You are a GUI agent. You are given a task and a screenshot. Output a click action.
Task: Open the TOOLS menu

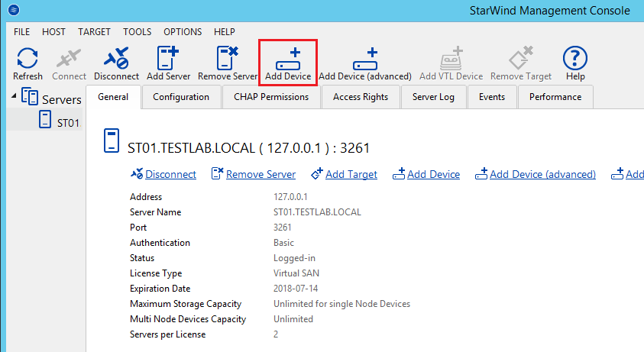[138, 31]
